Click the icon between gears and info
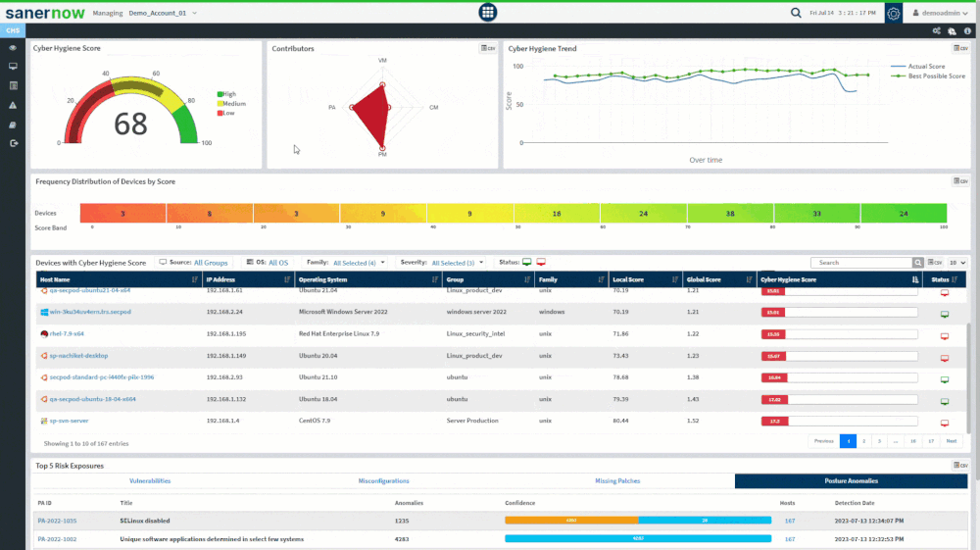The image size is (980, 550). 952,30
